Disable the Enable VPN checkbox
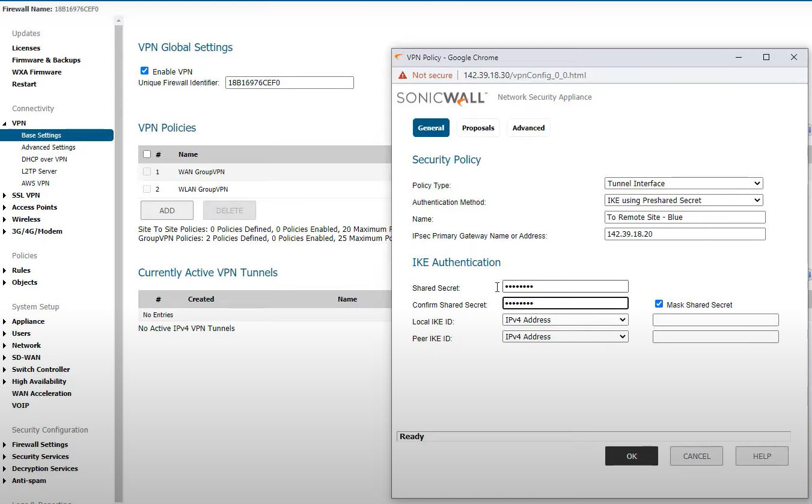 click(144, 71)
